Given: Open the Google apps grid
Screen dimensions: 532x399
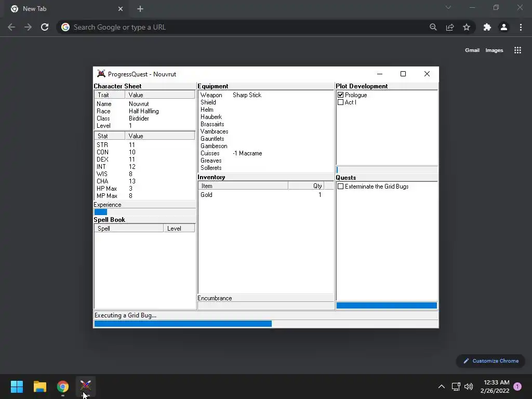Looking at the screenshot, I should pos(517,50).
